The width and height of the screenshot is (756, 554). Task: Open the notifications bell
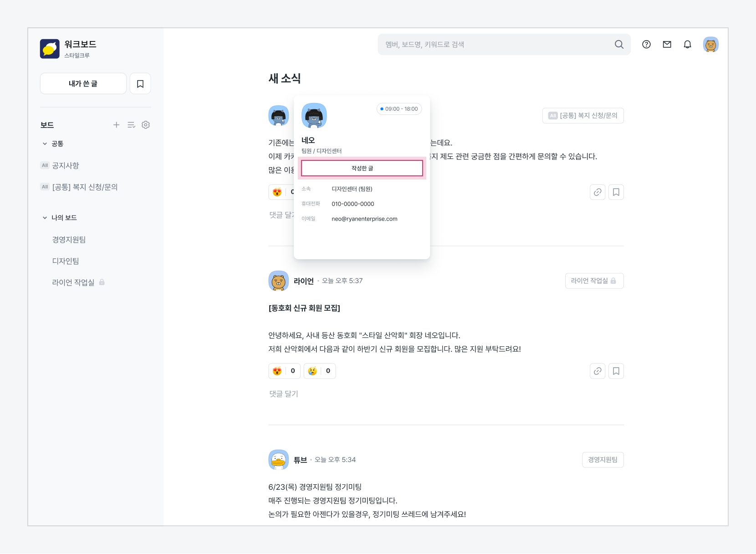pyautogui.click(x=687, y=44)
